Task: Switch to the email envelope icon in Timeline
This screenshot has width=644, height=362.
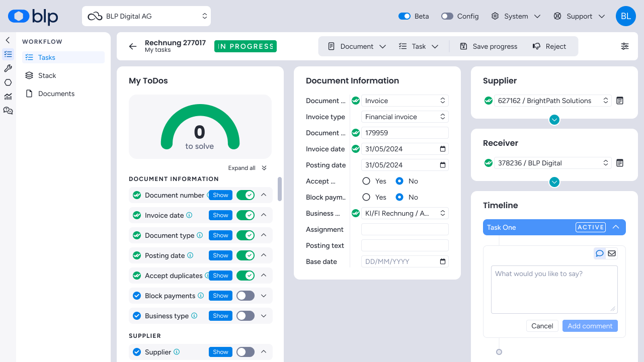Action: 612,253
